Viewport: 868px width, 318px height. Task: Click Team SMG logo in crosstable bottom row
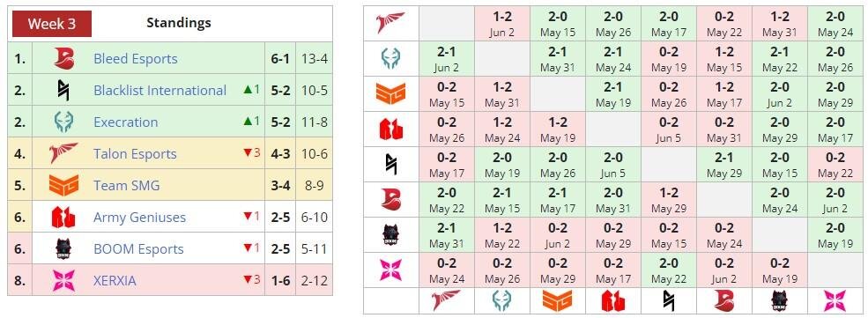(x=558, y=300)
